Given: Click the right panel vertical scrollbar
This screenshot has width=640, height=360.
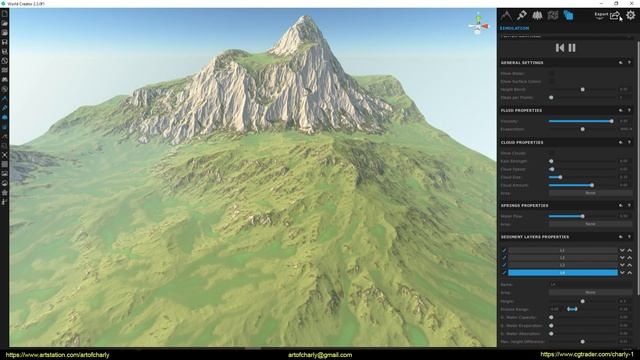Looking at the screenshot, I should [x=638, y=167].
